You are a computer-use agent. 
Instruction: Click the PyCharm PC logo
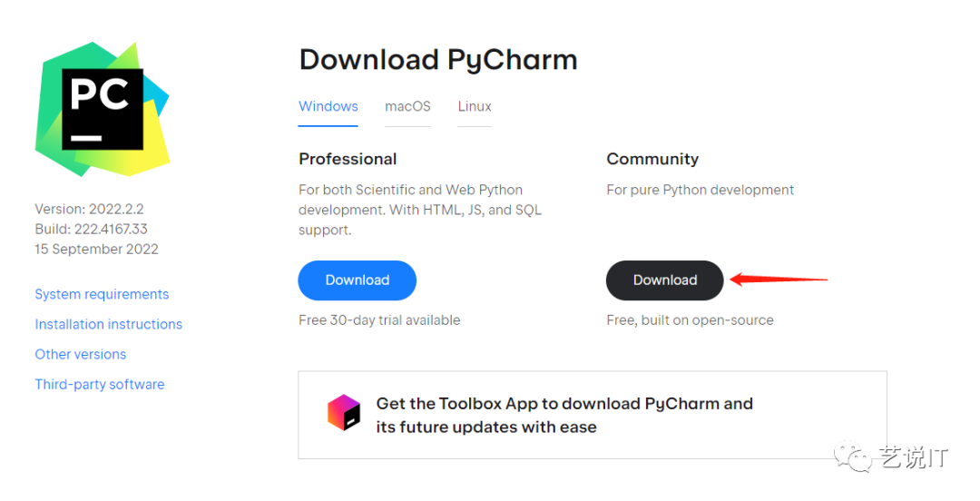pyautogui.click(x=103, y=110)
